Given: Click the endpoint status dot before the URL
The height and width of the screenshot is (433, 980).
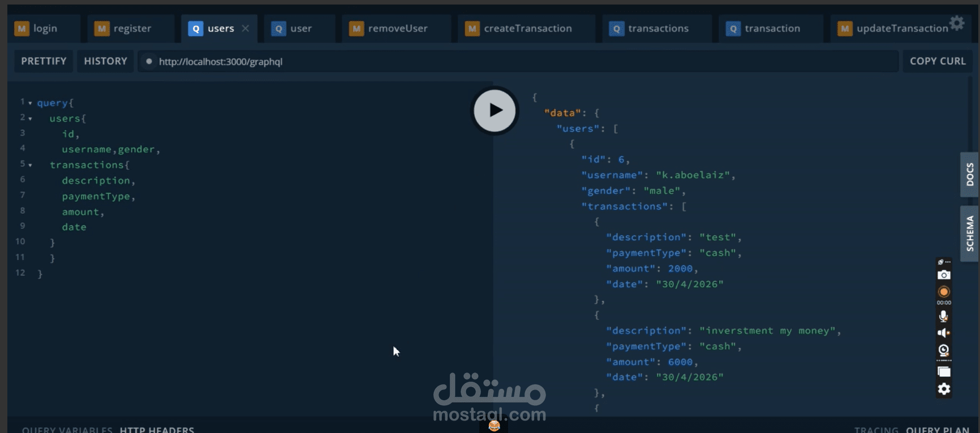Looking at the screenshot, I should (x=149, y=61).
